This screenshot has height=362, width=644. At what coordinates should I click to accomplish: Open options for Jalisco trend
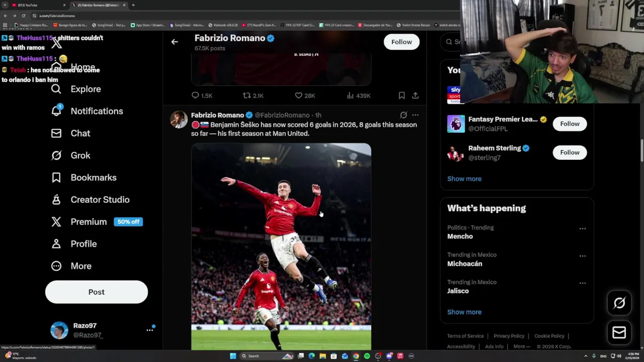pyautogui.click(x=583, y=283)
